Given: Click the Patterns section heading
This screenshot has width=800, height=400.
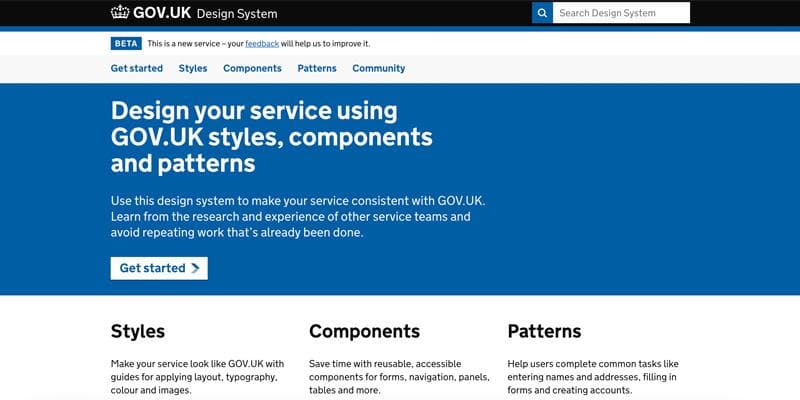Looking at the screenshot, I should click(544, 331).
